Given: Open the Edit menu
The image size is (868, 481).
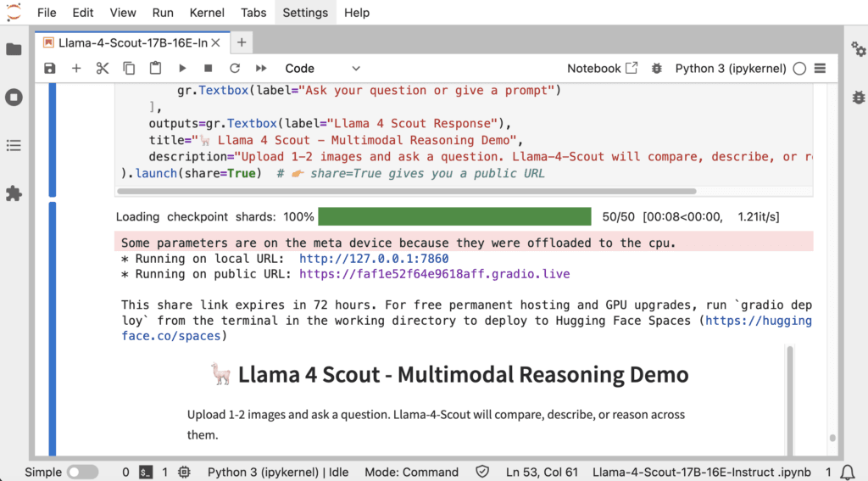Looking at the screenshot, I should click(x=82, y=13).
